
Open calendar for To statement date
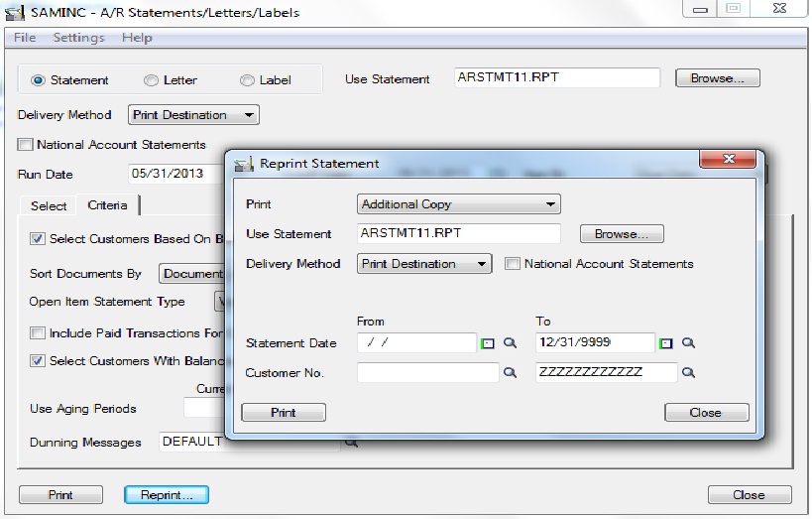click(666, 343)
